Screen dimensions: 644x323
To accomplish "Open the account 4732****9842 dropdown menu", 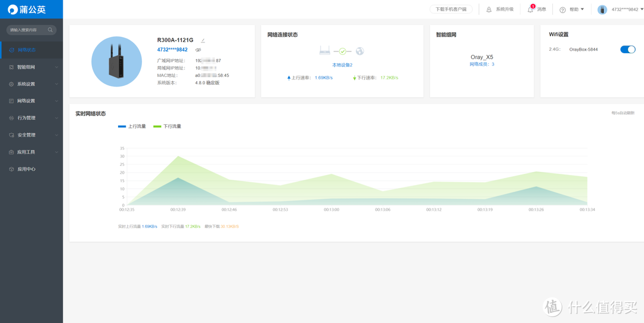I will pyautogui.click(x=622, y=10).
